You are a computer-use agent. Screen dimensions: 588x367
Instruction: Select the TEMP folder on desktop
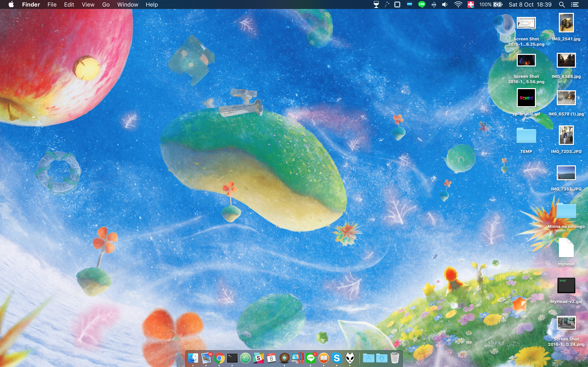526,136
